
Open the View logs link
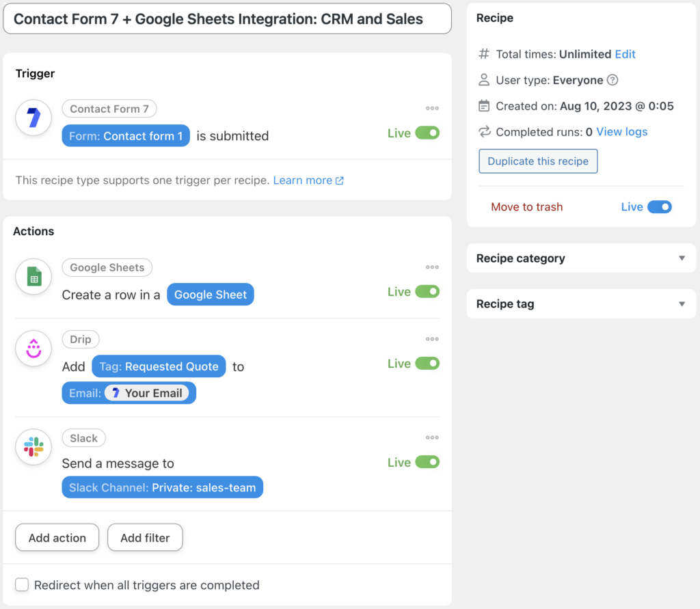pos(621,131)
